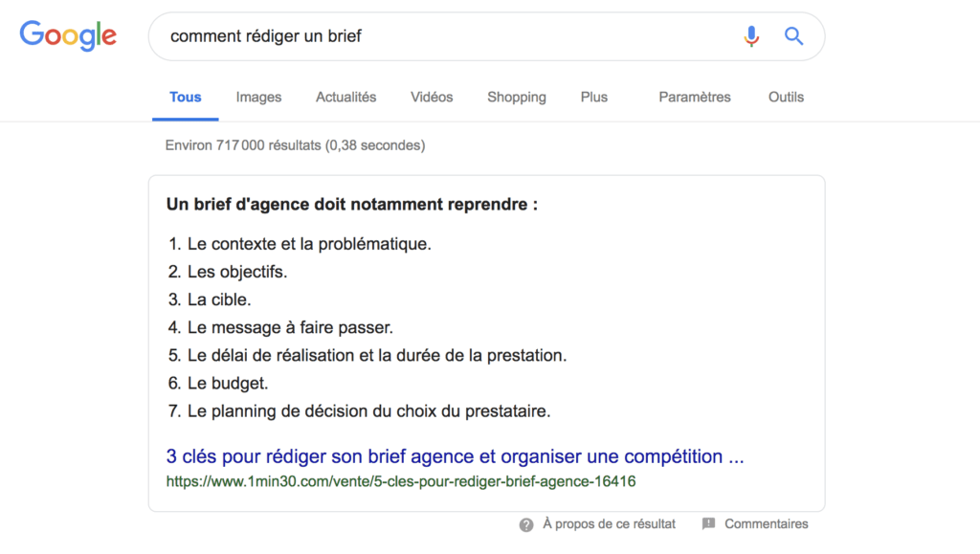Click the featured snippet heading text
980x554 pixels.
pos(352,205)
